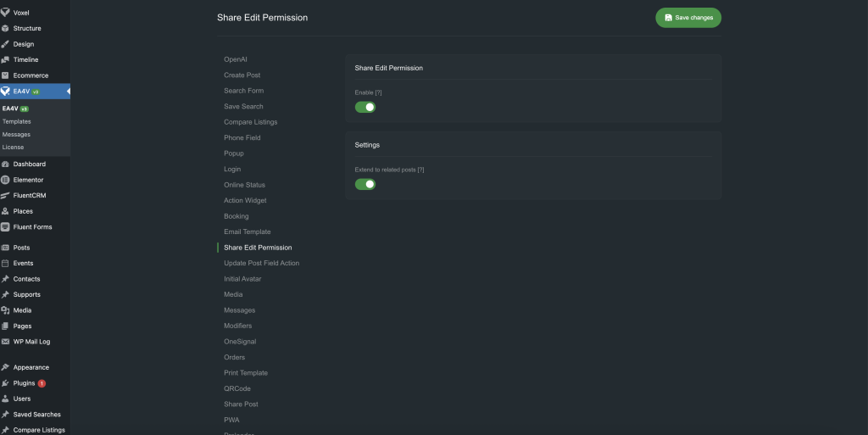Click the FluentCRM sidebar icon
The height and width of the screenshot is (435, 868).
pyautogui.click(x=6, y=195)
